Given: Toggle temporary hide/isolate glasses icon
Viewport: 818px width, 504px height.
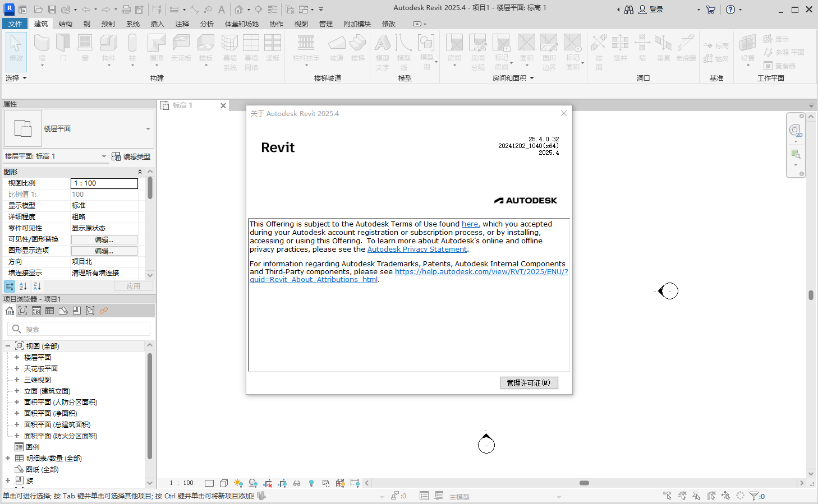Looking at the screenshot, I should 297,483.
